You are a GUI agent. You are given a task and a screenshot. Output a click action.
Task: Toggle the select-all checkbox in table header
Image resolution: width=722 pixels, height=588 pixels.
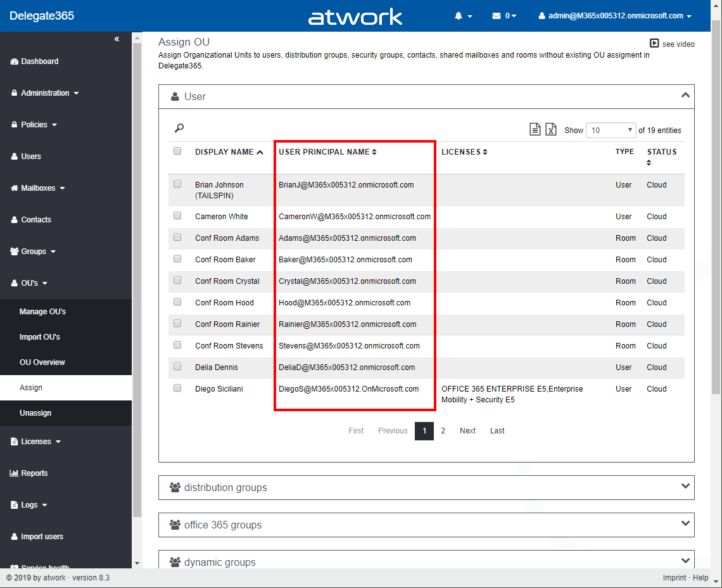point(177,151)
